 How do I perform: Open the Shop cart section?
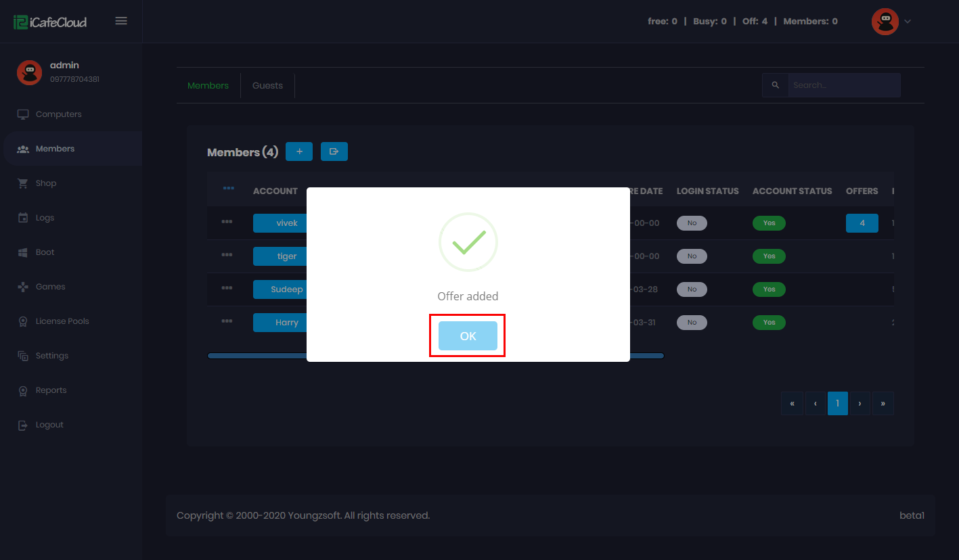[45, 183]
